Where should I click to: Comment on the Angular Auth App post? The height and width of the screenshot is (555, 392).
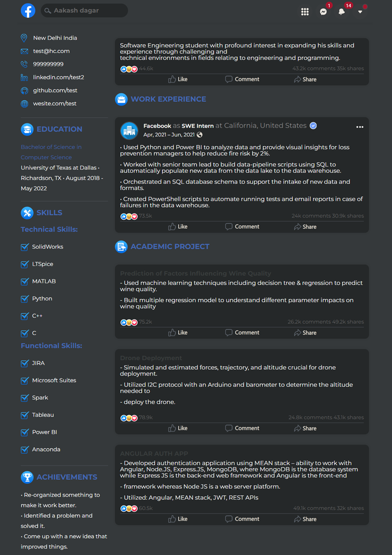242,519
